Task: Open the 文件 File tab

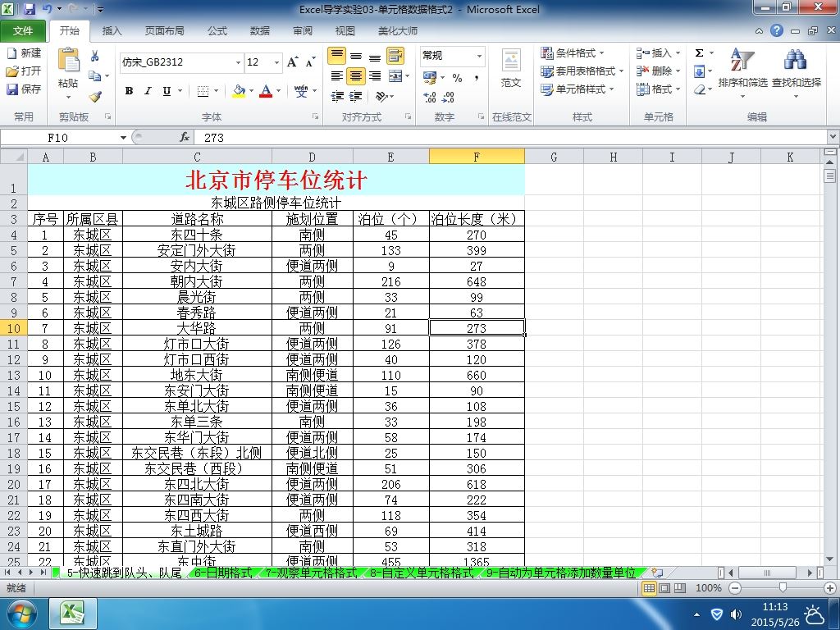Action: coord(23,31)
